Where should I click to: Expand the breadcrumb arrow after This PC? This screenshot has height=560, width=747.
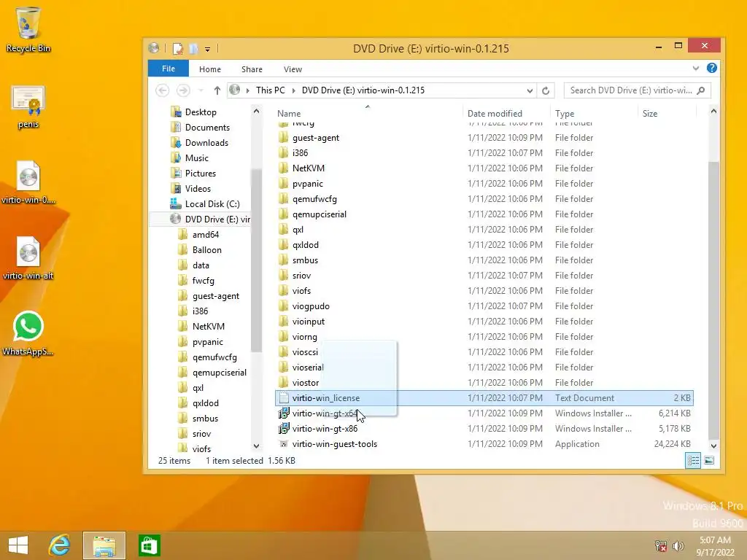293,90
